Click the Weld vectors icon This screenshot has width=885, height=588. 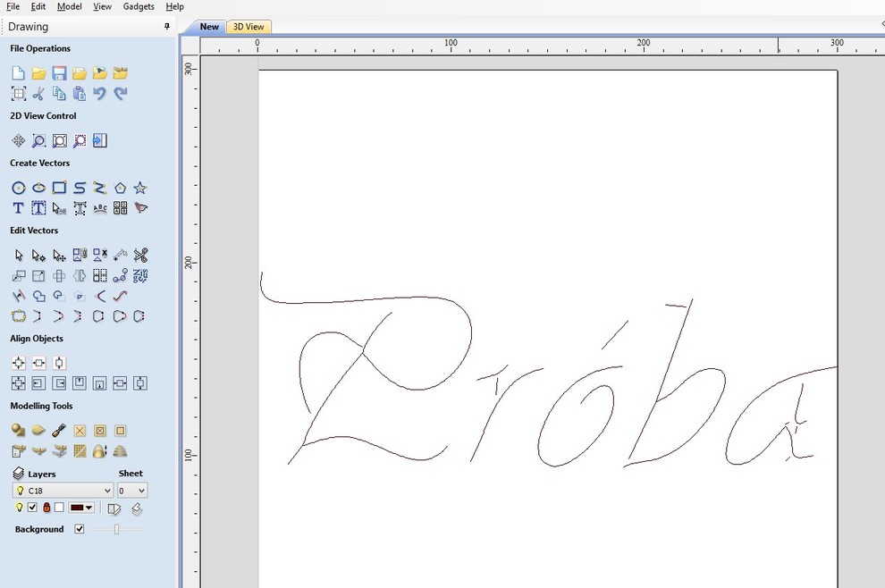tap(38, 296)
